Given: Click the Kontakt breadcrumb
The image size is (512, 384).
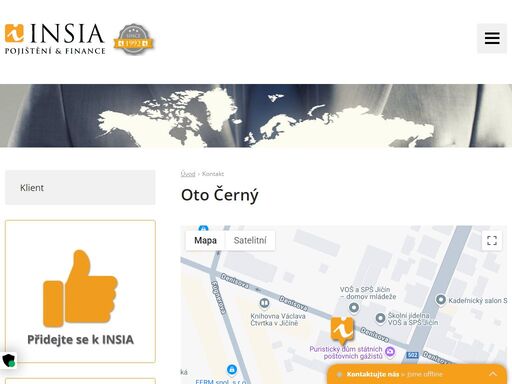Looking at the screenshot, I should pos(213,174).
